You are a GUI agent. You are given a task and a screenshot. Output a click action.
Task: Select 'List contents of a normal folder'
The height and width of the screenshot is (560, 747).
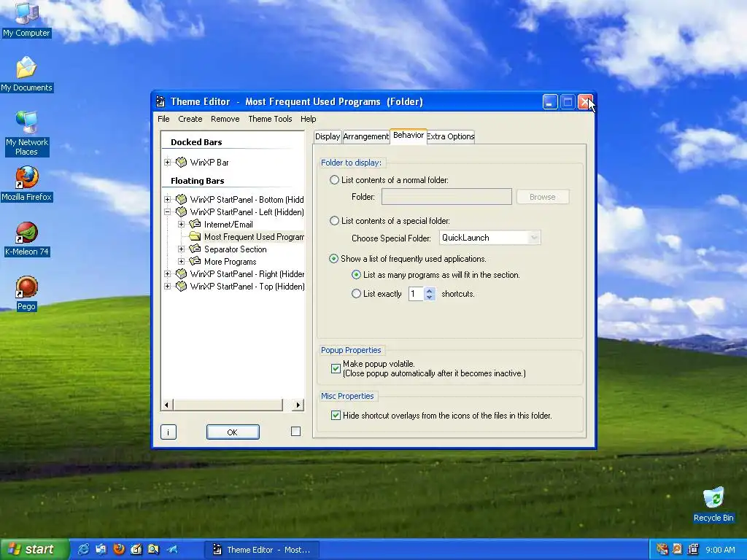[x=334, y=180]
